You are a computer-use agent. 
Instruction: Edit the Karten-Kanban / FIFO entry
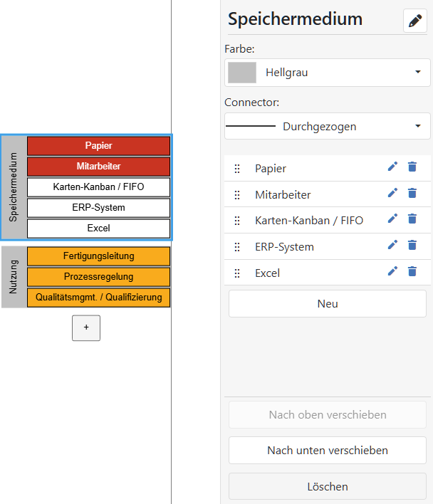[392, 219]
